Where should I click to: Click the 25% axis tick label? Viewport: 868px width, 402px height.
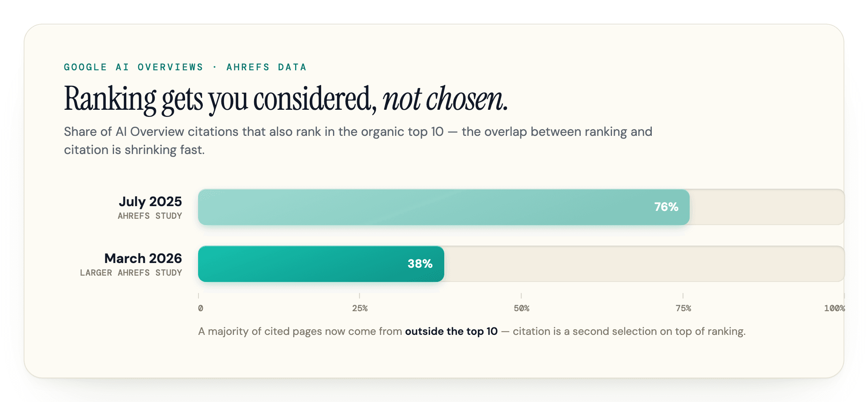[x=360, y=308]
